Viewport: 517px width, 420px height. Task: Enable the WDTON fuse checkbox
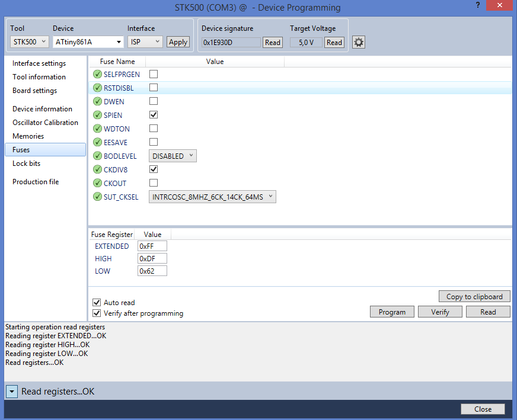point(154,129)
